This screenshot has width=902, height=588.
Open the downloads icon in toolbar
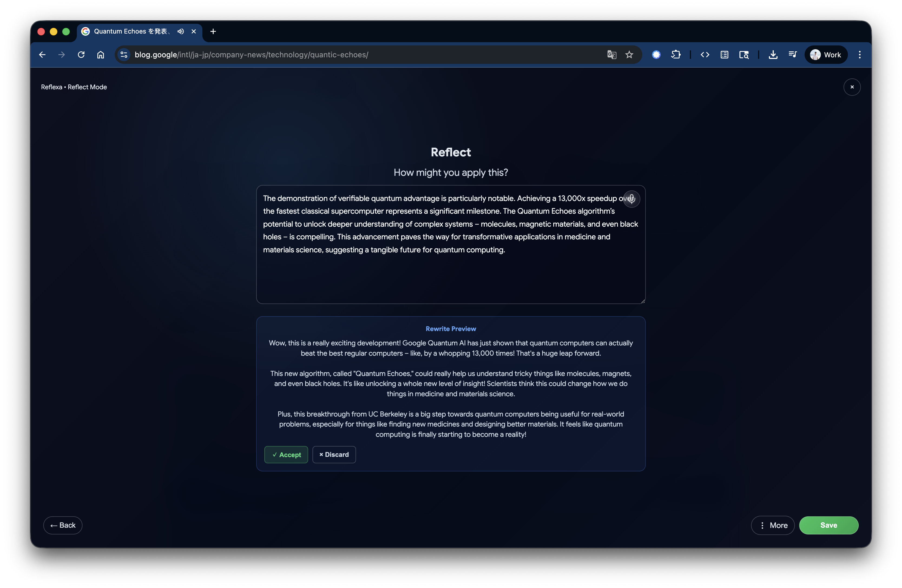coord(773,55)
